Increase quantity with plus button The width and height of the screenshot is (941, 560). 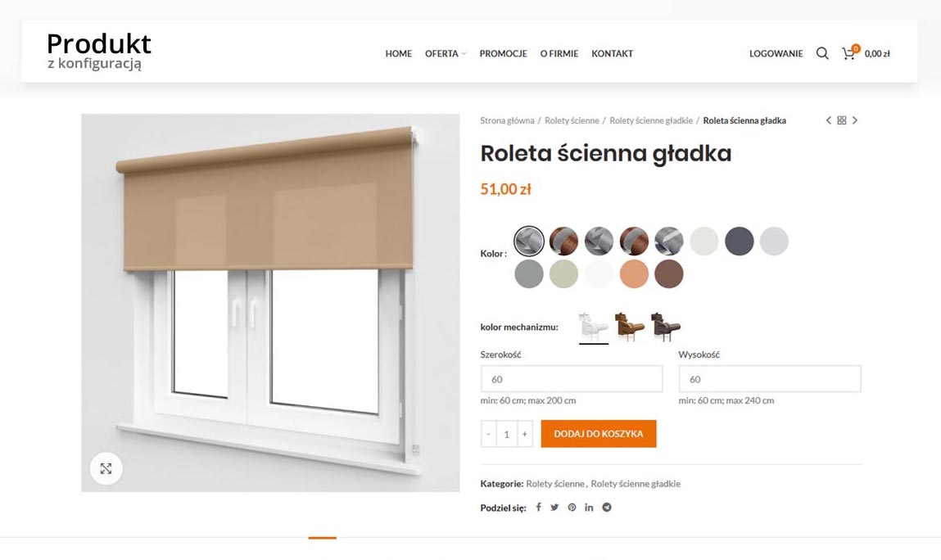click(x=524, y=434)
